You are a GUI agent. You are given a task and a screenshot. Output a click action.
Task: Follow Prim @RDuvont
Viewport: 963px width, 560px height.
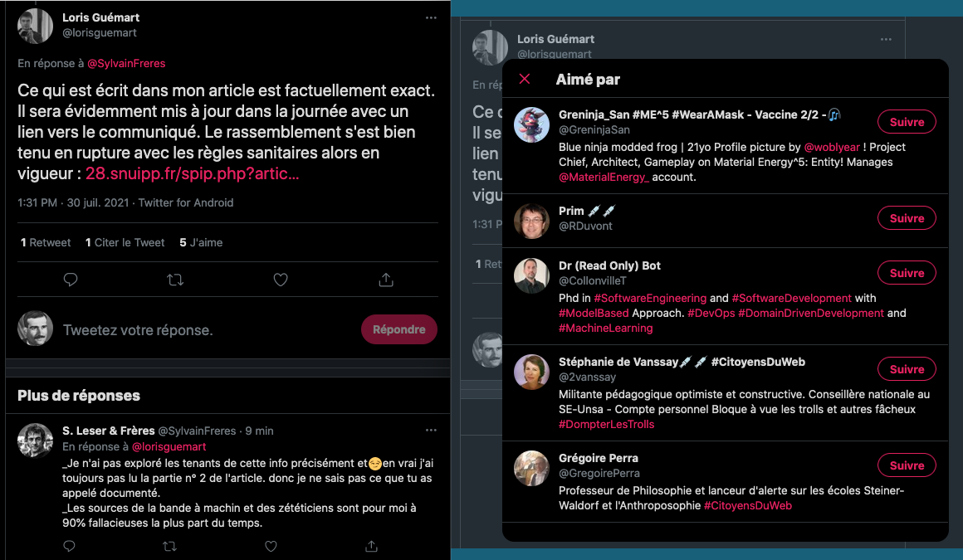906,218
